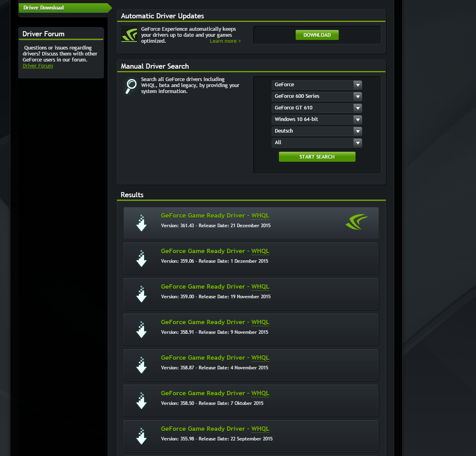Click text 'Release Date: 4 November 2015'
Image resolution: width=476 pixels, height=456 pixels.
[x=233, y=368]
